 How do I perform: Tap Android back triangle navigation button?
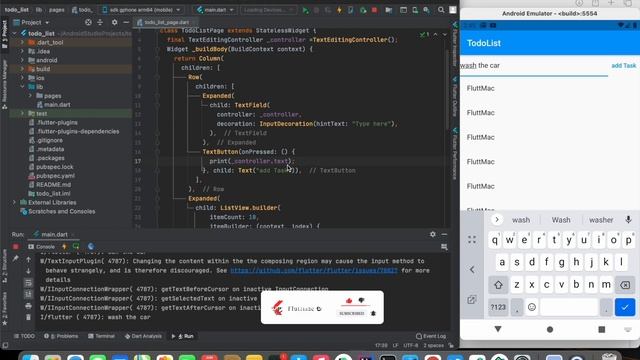point(498,329)
